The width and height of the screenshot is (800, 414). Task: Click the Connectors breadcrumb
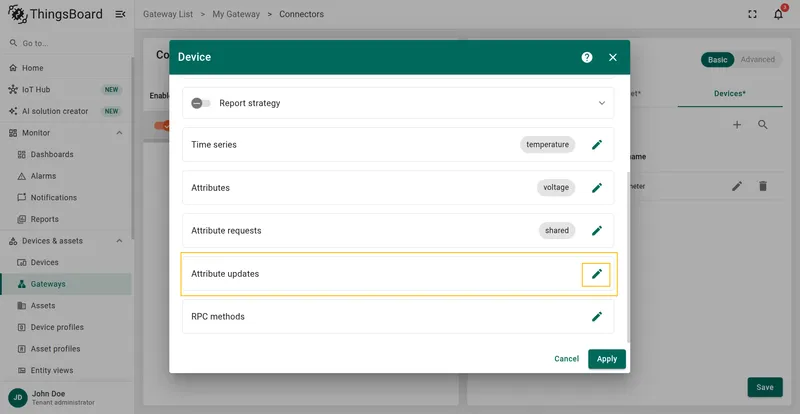coord(301,14)
